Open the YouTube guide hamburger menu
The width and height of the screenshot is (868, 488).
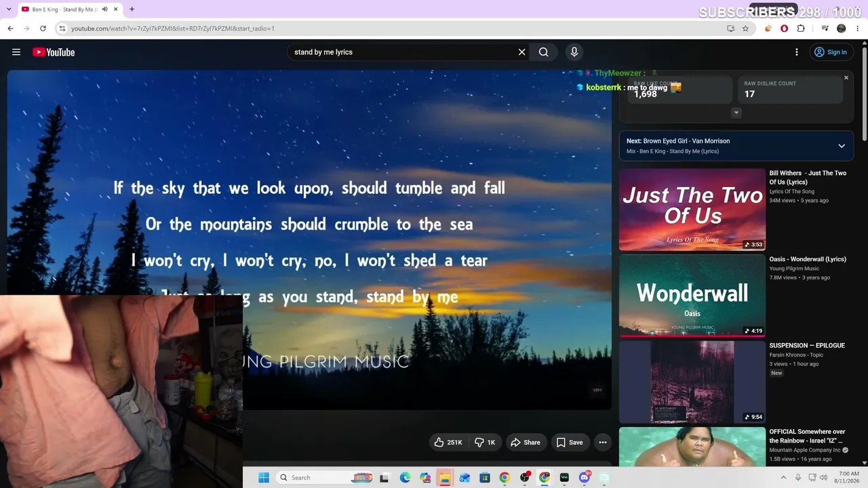(x=16, y=52)
